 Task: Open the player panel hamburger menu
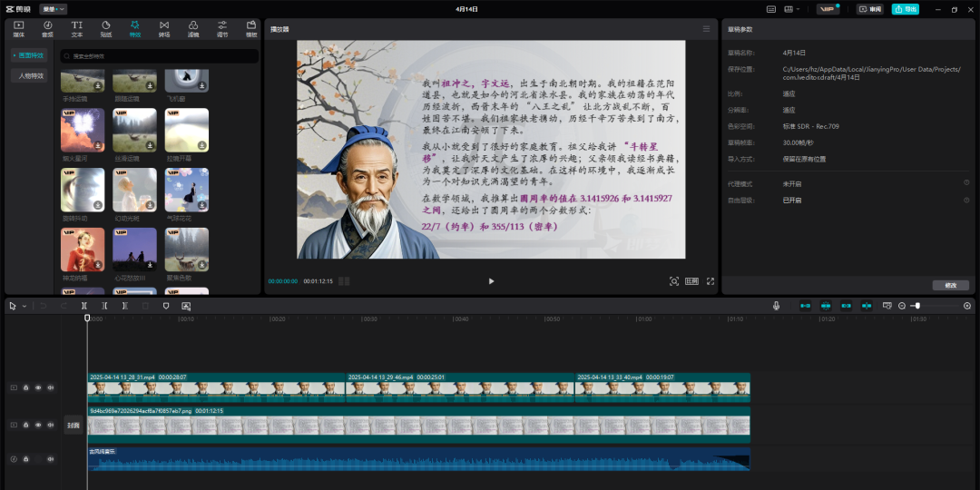click(706, 29)
